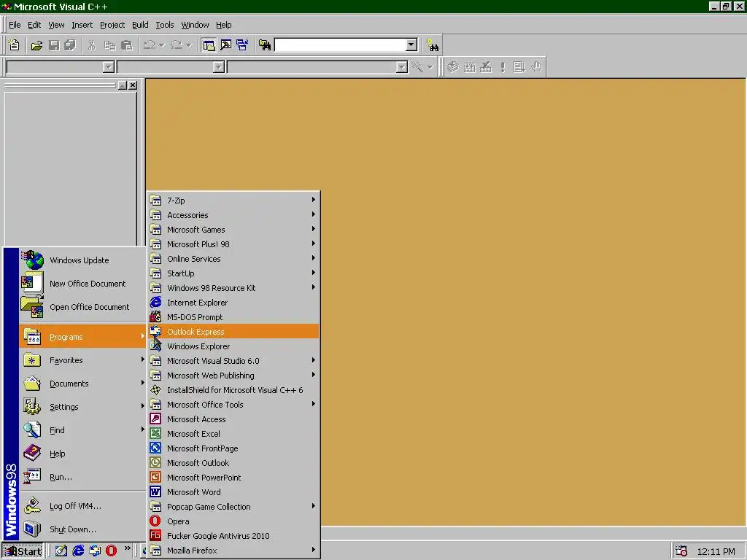This screenshot has height=560, width=747.
Task: Open the WizardBar class combo dropdown
Action: tap(109, 67)
